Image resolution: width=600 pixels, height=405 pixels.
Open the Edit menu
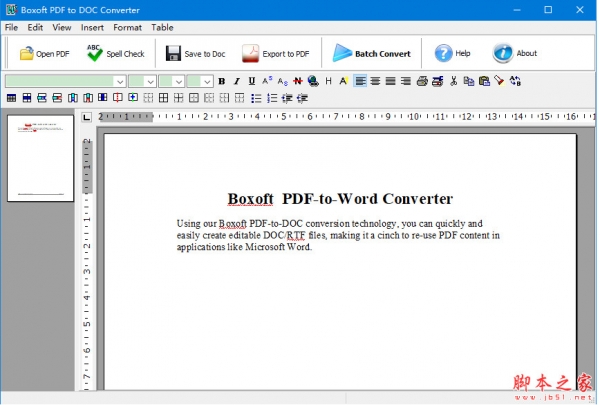[35, 28]
